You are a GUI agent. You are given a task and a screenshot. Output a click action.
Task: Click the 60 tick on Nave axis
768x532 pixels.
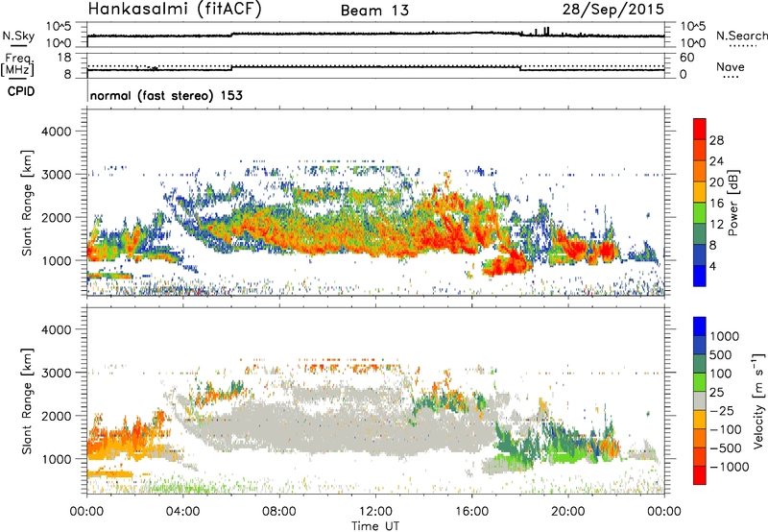click(x=686, y=58)
